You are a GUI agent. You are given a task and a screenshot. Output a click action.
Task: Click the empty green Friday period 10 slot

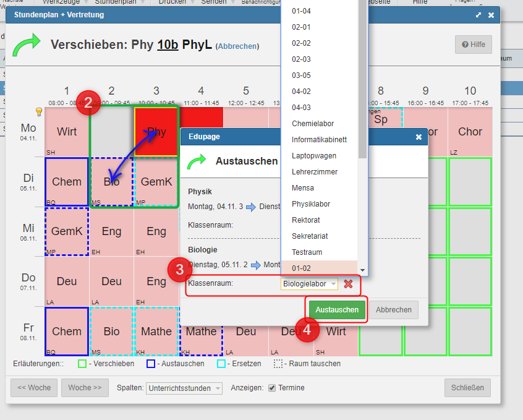[x=470, y=332]
